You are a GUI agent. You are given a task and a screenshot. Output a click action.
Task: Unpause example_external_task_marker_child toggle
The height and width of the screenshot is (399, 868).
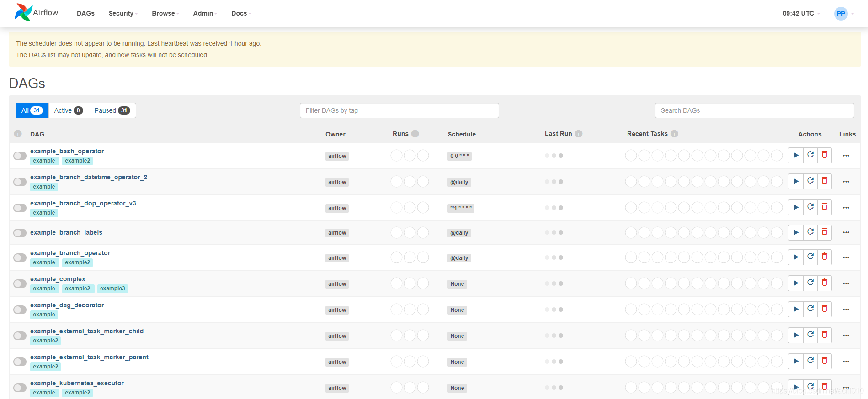pyautogui.click(x=20, y=336)
